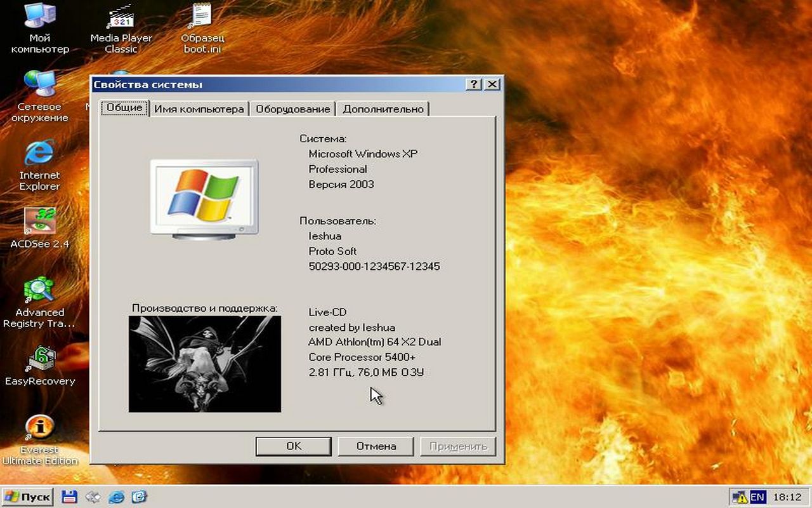Viewport: 812px width, 508px height.
Task: Click Internet Explorer icon in quick launch
Action: point(116,497)
